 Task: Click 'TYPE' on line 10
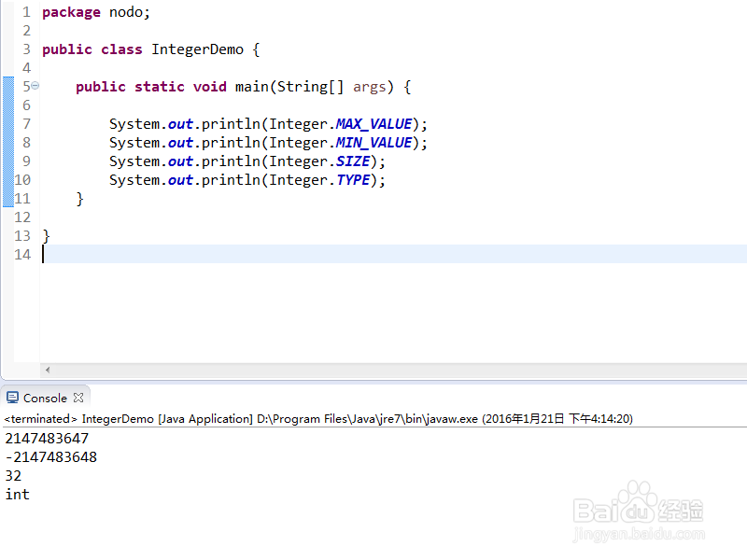coord(353,180)
